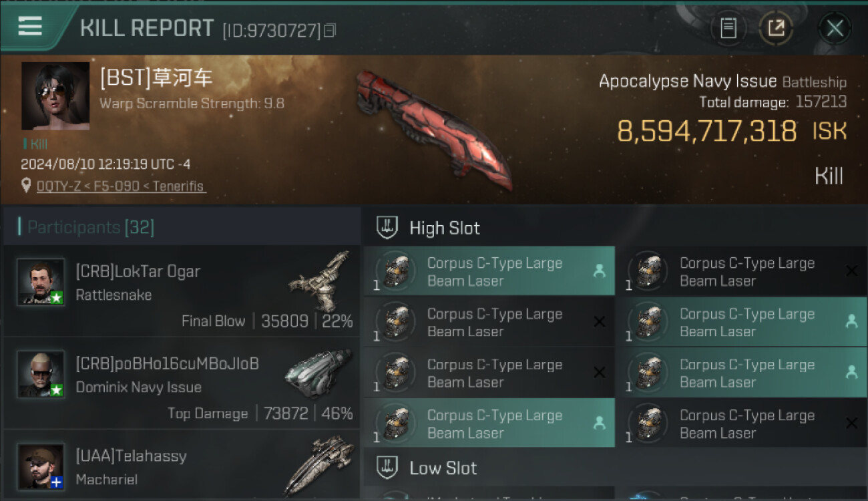Open the clipboard notes icon
The image size is (868, 501).
coord(728,28)
